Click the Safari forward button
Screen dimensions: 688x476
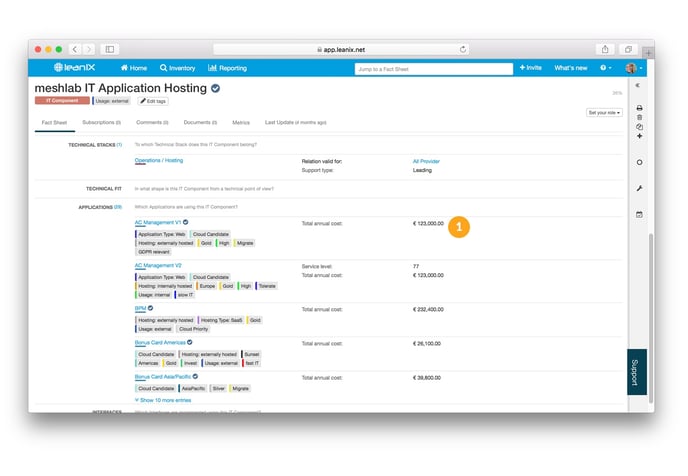click(88, 49)
